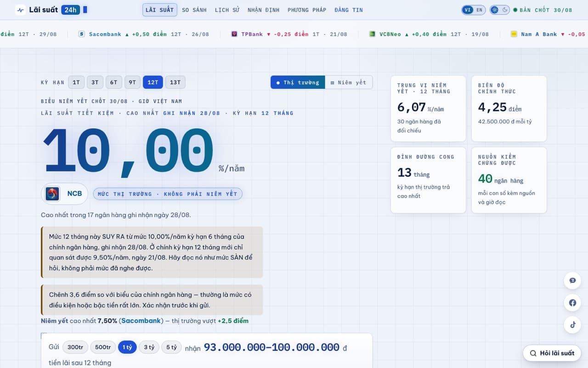Open the TikTok floating icon
The width and height of the screenshot is (588, 368).
572,325
